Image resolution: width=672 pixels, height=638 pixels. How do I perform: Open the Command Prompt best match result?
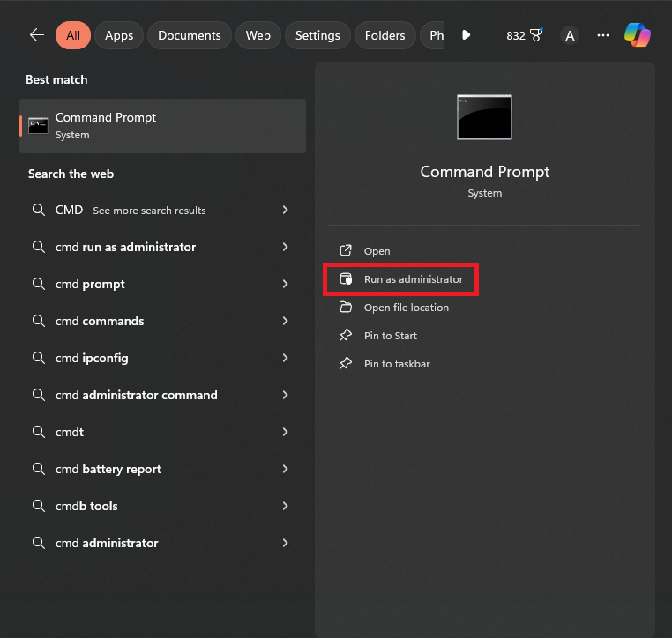click(x=162, y=125)
